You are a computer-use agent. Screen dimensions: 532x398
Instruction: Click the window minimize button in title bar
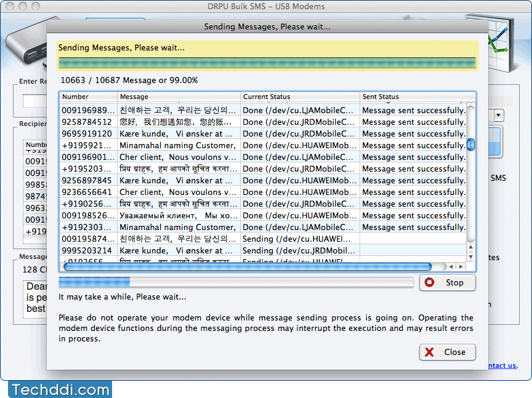coord(23,6)
